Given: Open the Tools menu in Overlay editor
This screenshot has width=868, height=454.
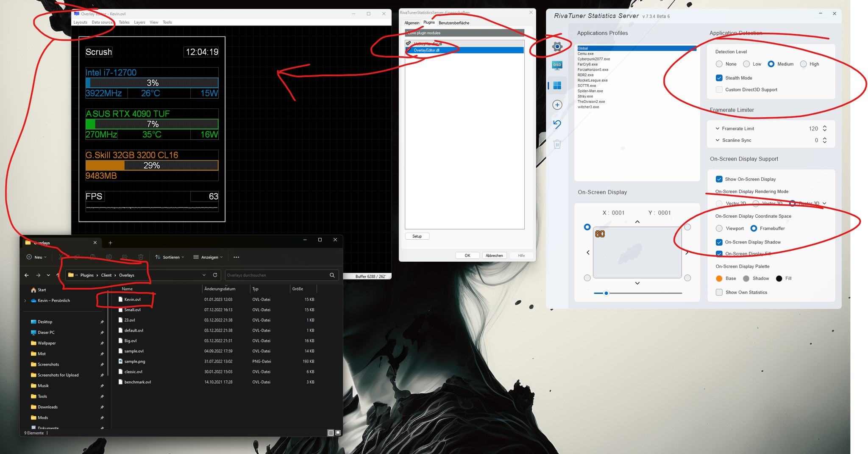Looking at the screenshot, I should (167, 22).
